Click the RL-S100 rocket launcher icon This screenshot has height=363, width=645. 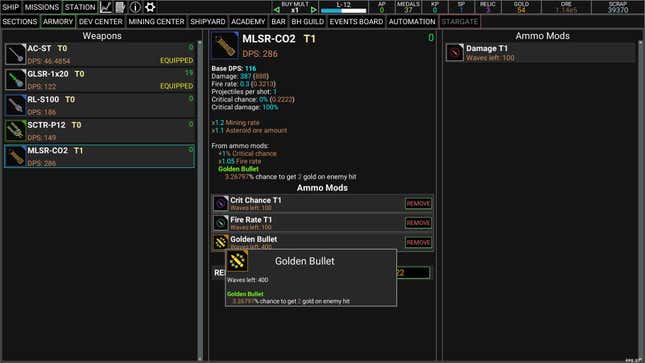(16, 105)
